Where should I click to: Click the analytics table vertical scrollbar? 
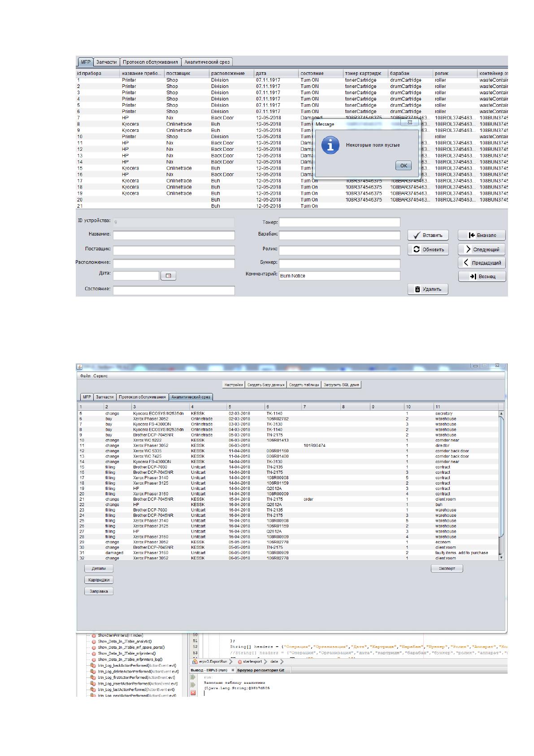(x=501, y=485)
